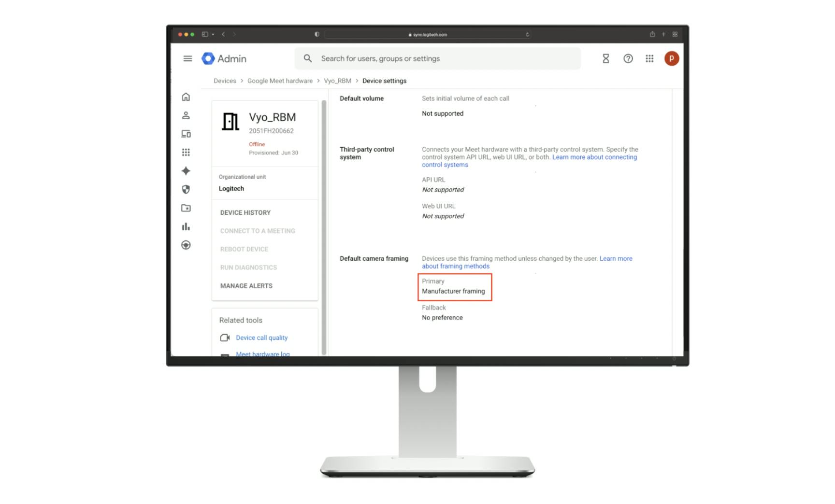The width and height of the screenshot is (835, 504).
Task: Click the search magnifier icon
Action: coord(308,58)
